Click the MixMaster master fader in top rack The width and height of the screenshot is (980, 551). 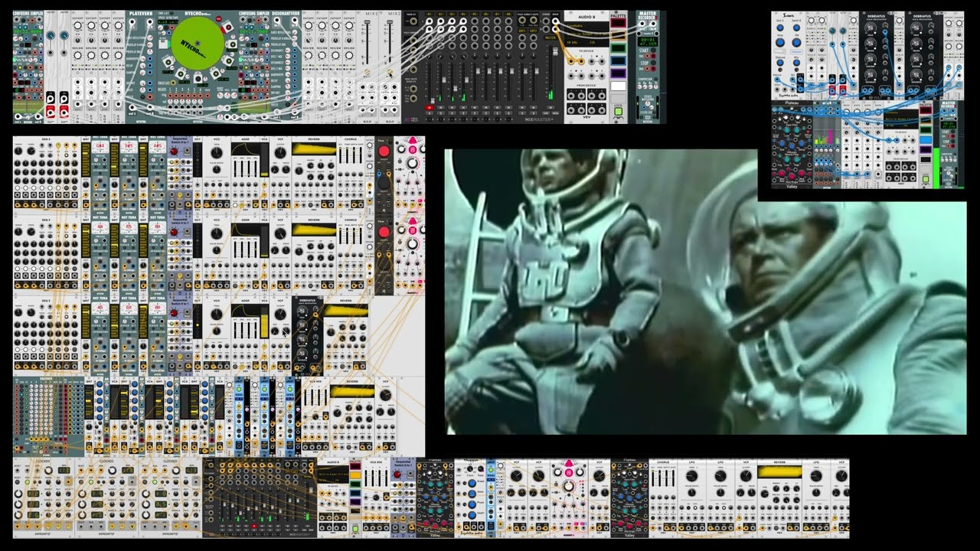point(556,51)
